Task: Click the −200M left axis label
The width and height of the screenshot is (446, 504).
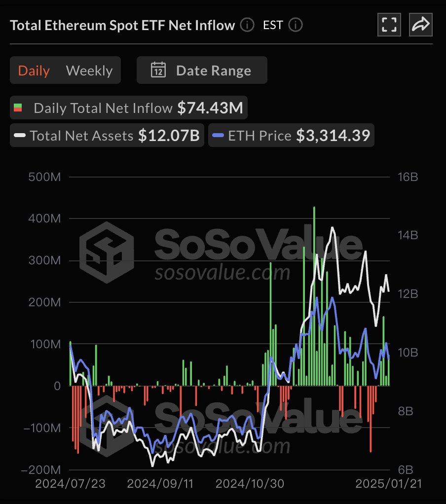Action: (x=41, y=469)
